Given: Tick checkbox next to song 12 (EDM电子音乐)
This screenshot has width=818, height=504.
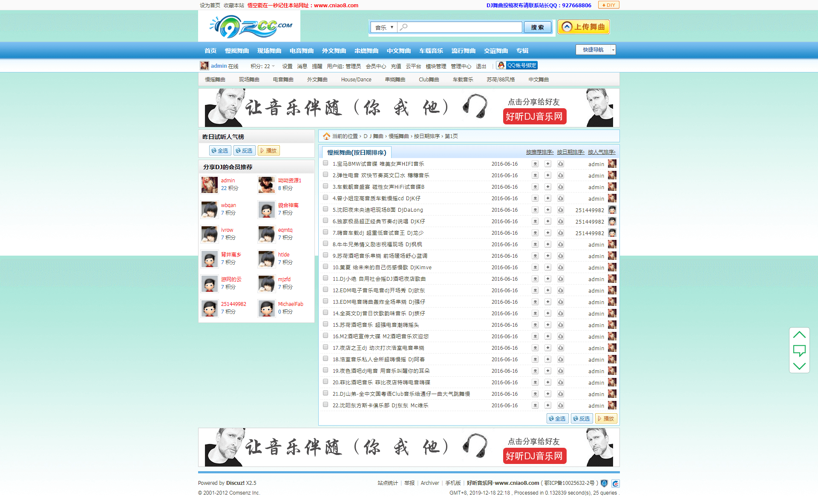Looking at the screenshot, I should pyautogui.click(x=325, y=290).
